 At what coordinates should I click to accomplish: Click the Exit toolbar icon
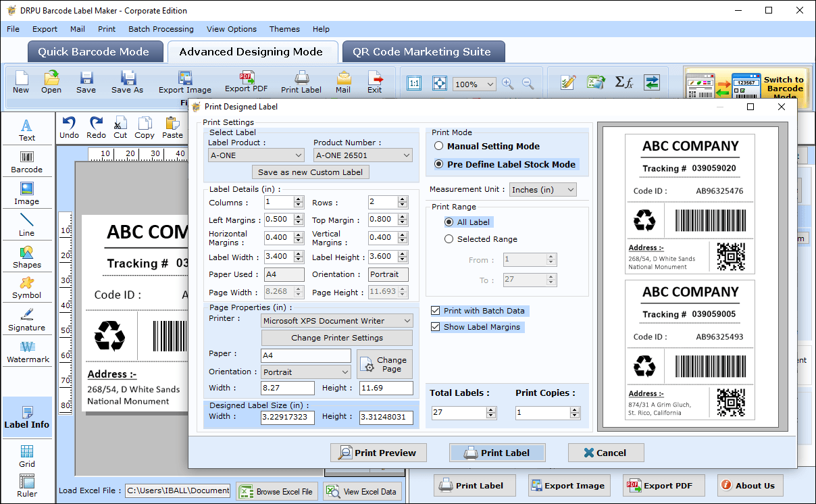click(x=375, y=82)
